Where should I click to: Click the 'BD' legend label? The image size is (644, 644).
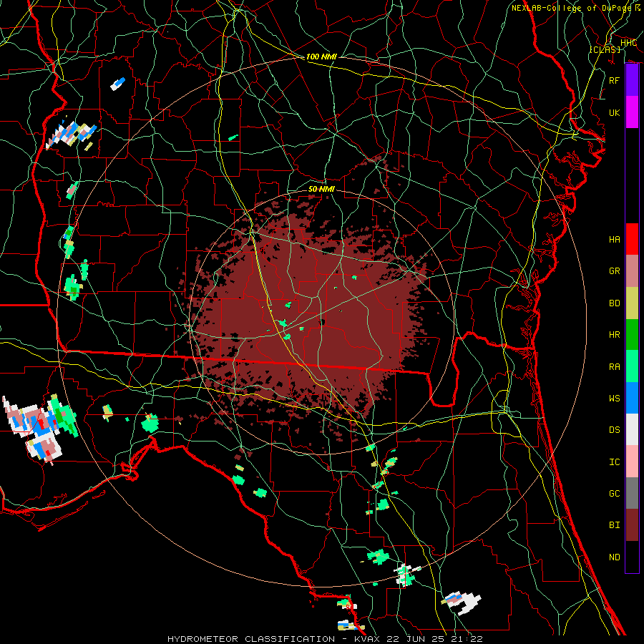[614, 303]
